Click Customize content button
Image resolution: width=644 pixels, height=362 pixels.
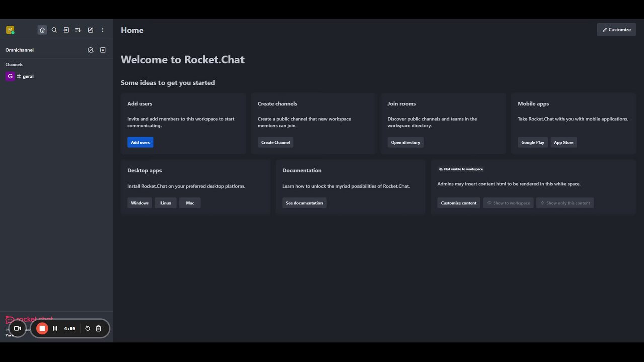coord(459,203)
